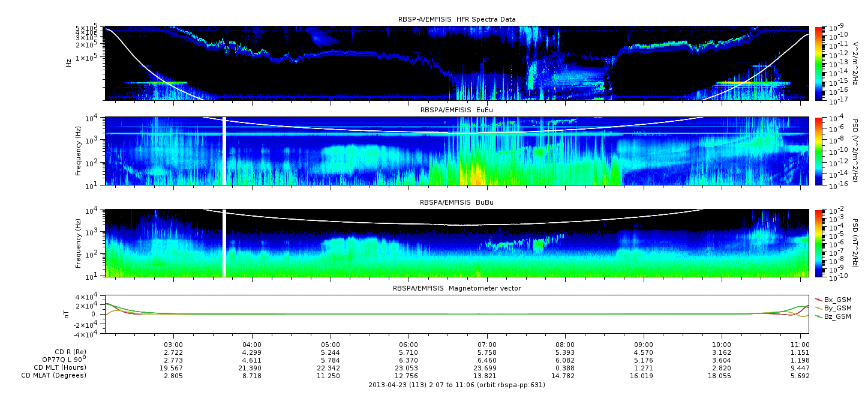This screenshot has height=395, width=868.
Task: Select the 11:00 time axis label
Action: click(800, 343)
